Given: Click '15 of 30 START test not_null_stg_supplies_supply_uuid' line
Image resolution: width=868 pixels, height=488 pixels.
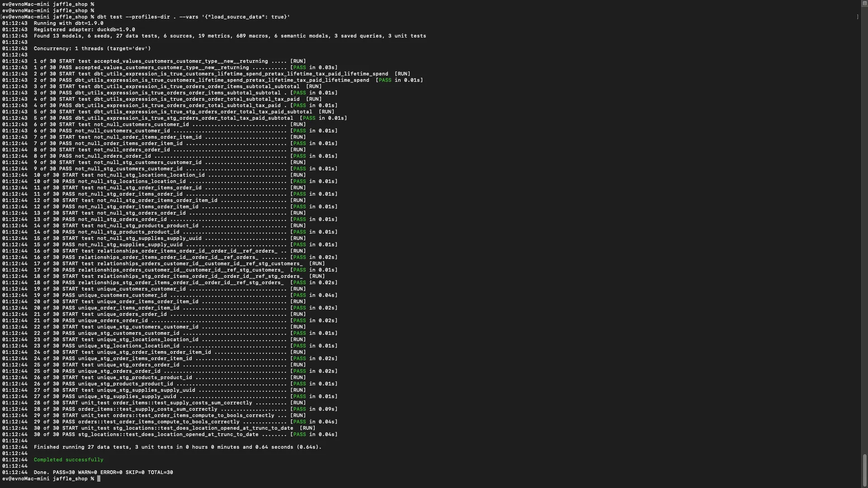Looking at the screenshot, I should (170, 238).
